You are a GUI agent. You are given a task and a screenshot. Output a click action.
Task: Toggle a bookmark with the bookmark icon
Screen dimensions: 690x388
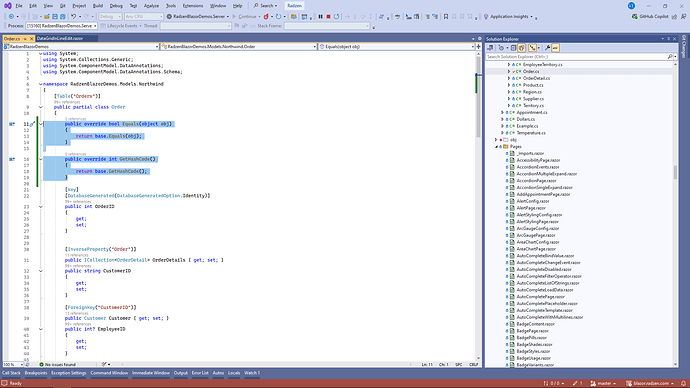(446, 17)
